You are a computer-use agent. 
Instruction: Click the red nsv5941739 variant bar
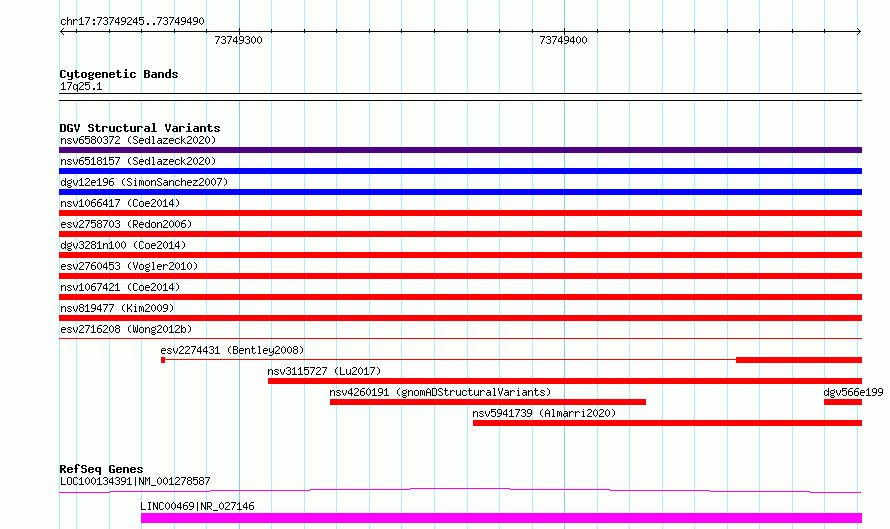point(668,423)
